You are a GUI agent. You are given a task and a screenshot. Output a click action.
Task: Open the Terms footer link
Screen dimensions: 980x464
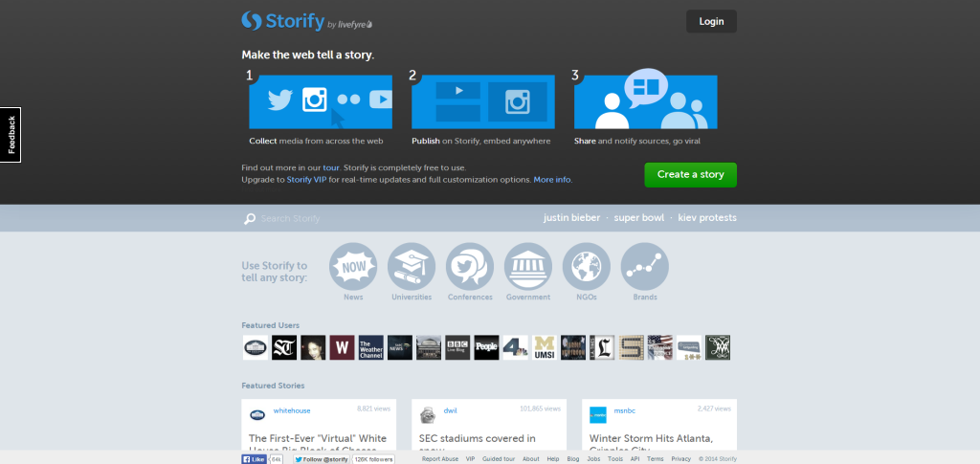[x=656, y=459]
